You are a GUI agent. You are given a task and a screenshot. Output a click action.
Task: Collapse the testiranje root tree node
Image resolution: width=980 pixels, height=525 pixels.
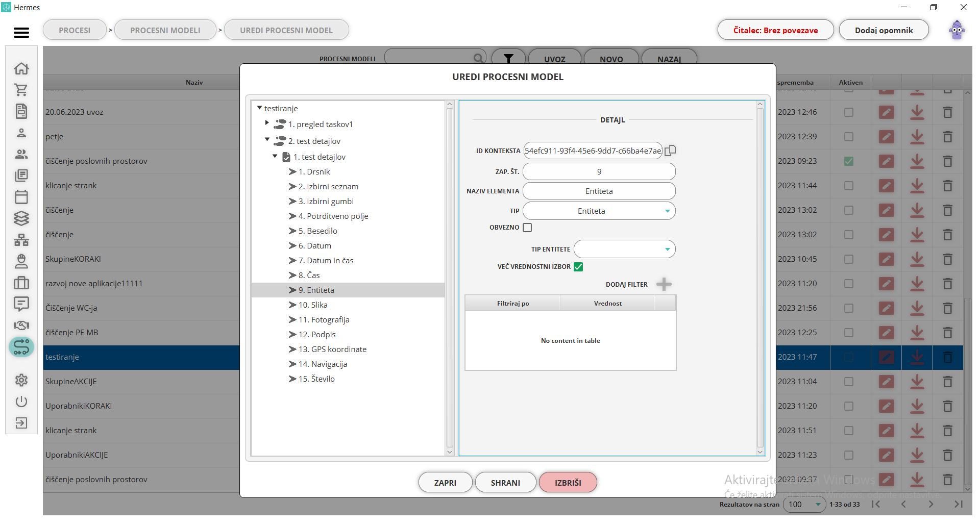(x=260, y=108)
